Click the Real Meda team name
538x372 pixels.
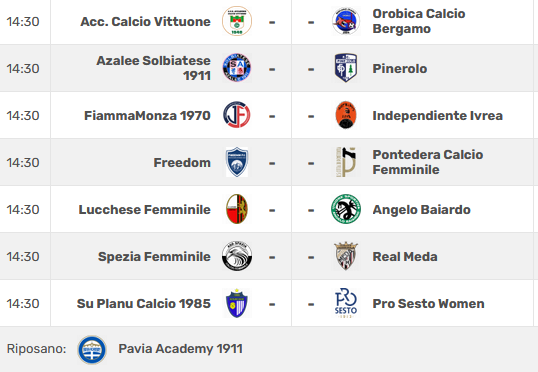click(x=405, y=257)
